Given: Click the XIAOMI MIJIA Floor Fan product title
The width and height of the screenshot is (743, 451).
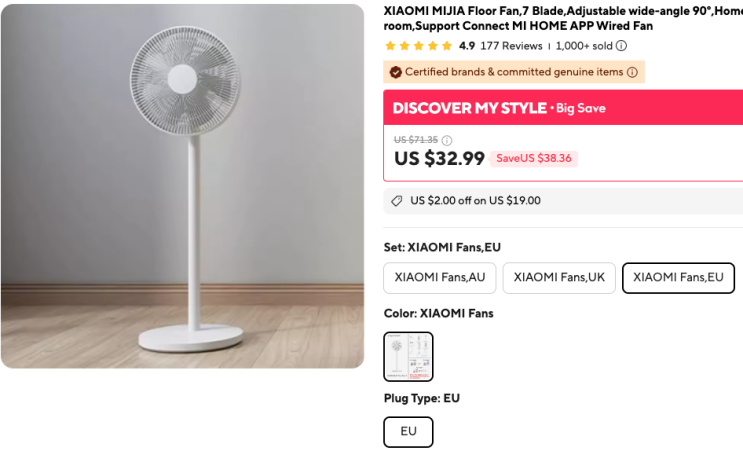Looking at the screenshot, I should 563,18.
